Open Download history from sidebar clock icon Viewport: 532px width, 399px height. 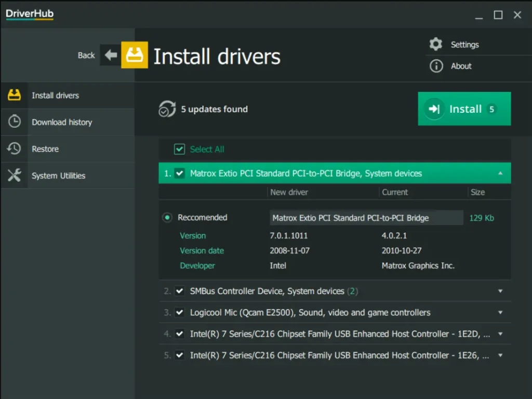tap(15, 122)
